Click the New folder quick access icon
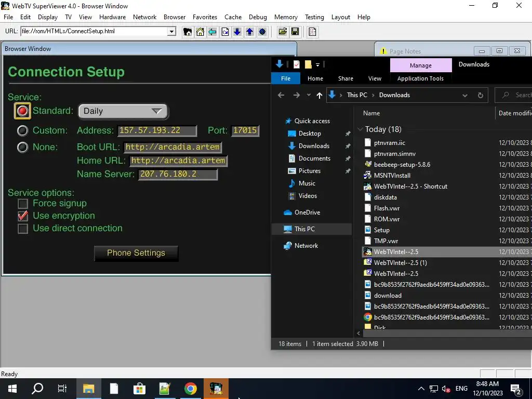 click(308, 64)
